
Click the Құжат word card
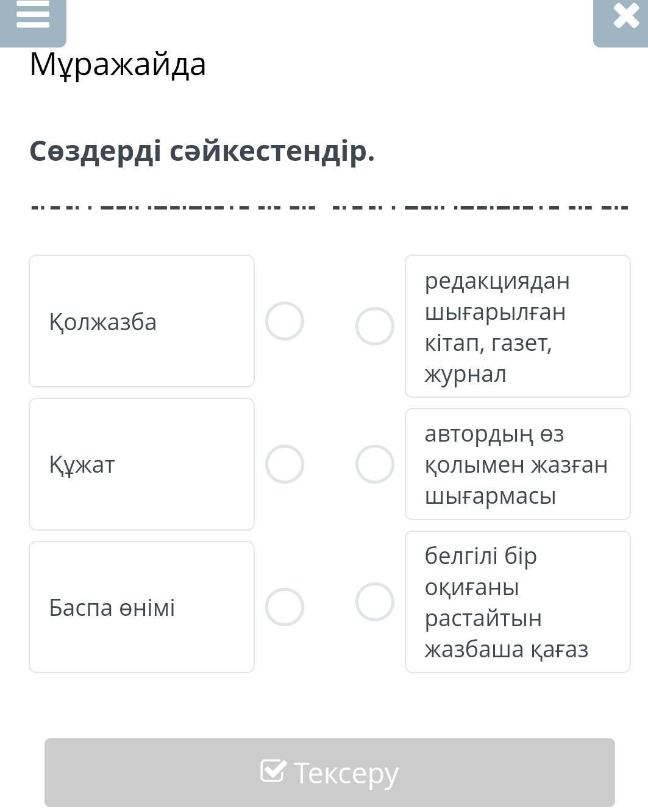[x=141, y=464]
